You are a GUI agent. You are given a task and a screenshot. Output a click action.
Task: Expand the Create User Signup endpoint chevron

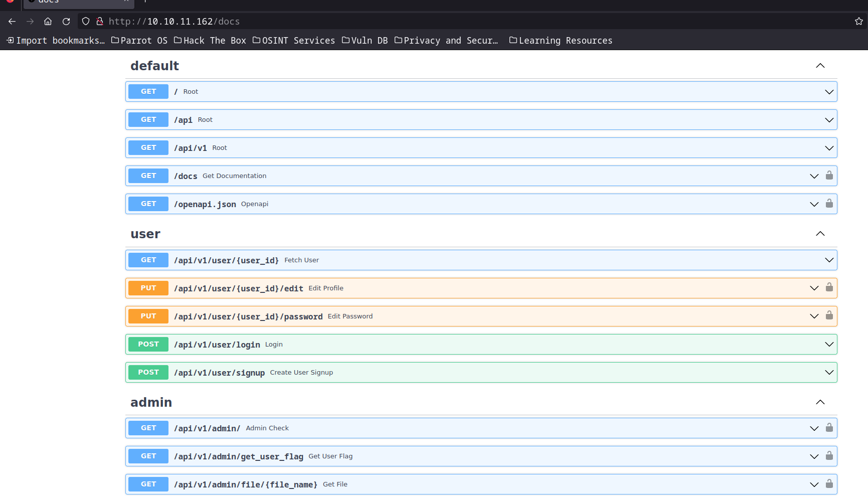(x=829, y=372)
